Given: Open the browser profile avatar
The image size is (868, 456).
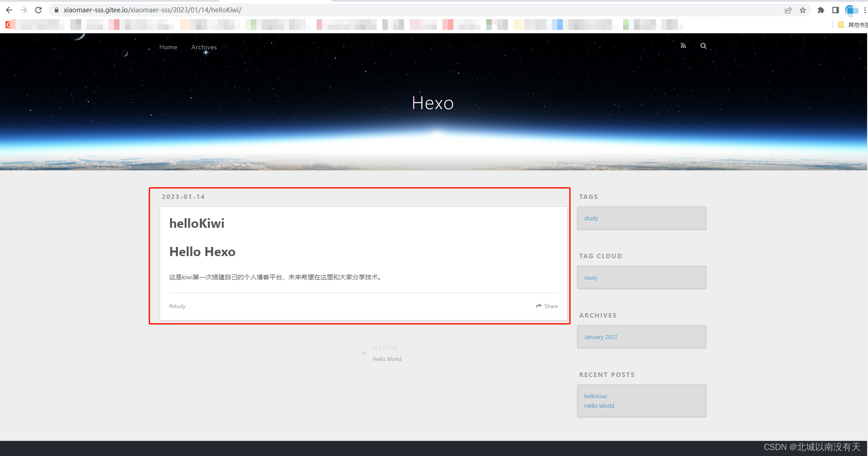Looking at the screenshot, I should coord(851,10).
